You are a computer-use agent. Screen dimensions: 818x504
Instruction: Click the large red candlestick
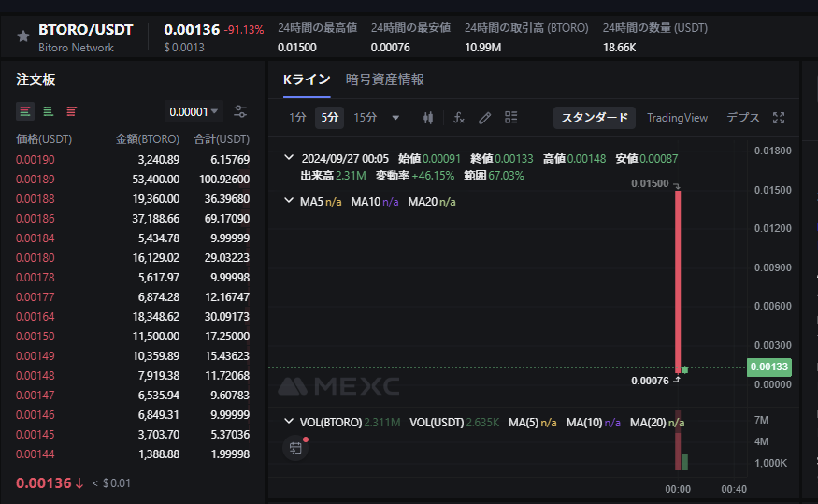[x=678, y=281]
